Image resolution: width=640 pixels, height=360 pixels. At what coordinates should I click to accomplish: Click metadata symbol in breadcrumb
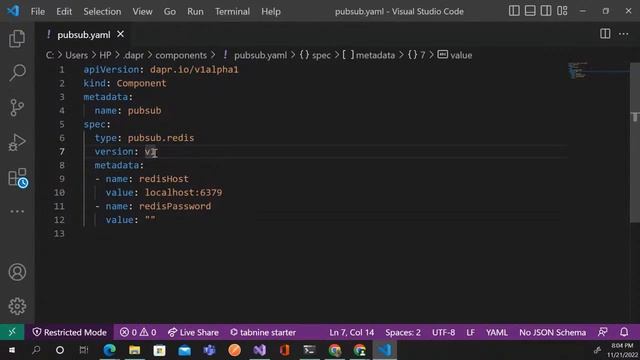tap(375, 55)
